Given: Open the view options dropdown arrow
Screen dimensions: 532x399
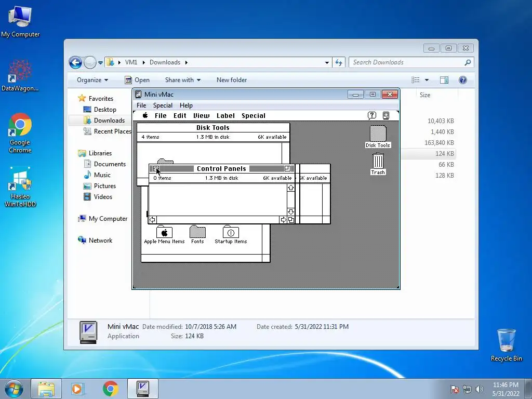Looking at the screenshot, I should (x=427, y=80).
